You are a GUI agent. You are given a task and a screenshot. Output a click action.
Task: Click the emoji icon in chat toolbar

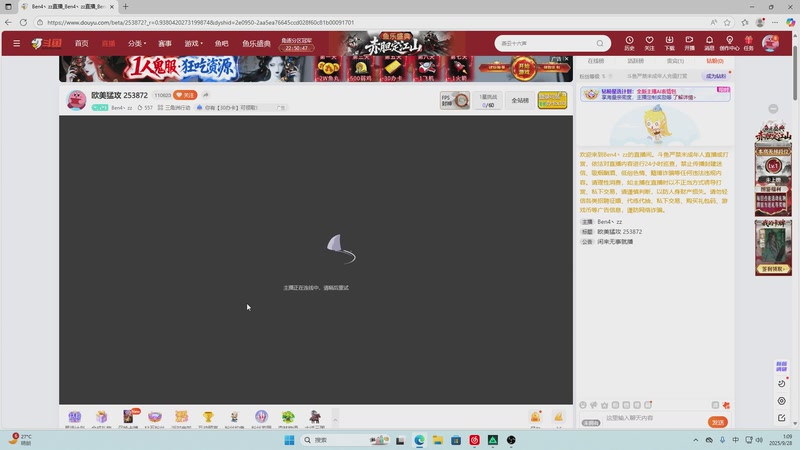(583, 405)
